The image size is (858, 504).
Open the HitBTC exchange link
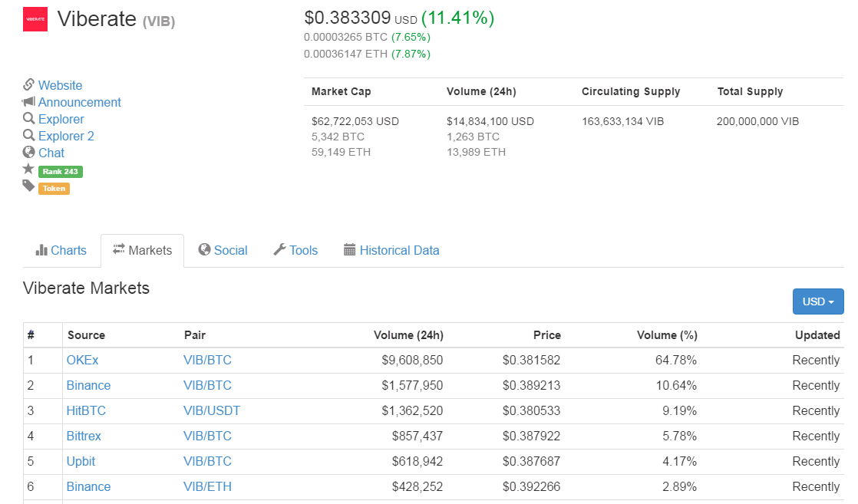(x=86, y=410)
